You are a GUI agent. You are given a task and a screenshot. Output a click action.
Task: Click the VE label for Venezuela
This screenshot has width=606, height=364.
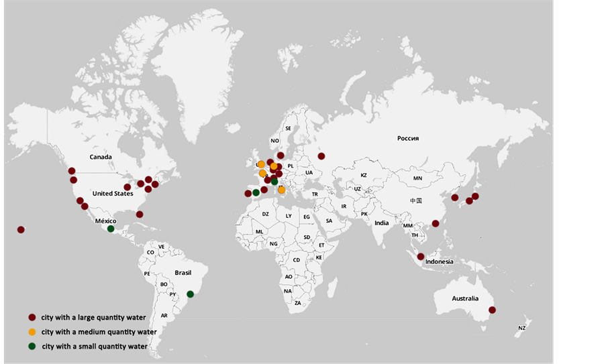pos(161,247)
